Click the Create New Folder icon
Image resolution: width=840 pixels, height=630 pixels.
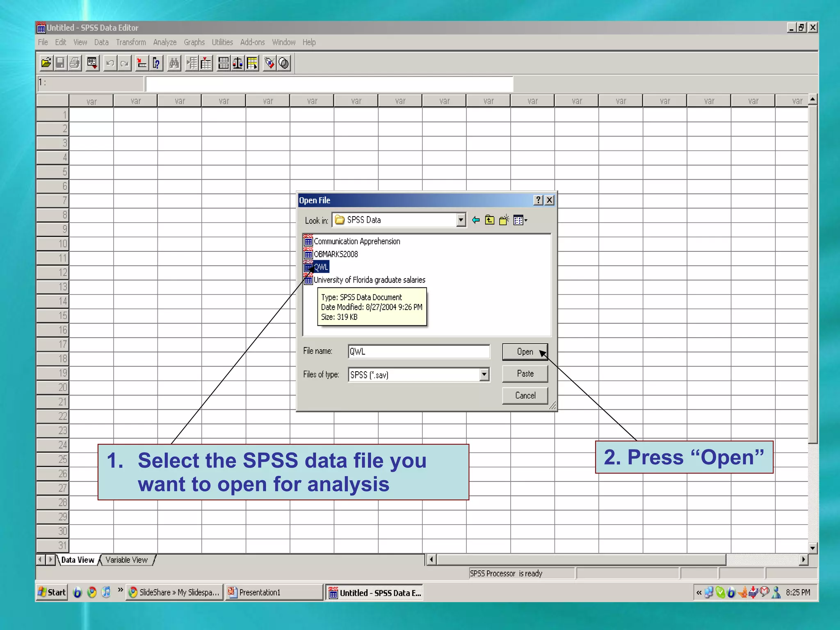(504, 220)
